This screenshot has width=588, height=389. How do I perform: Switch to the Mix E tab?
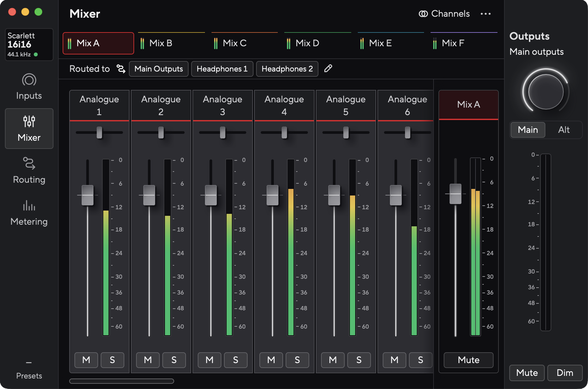[x=391, y=43]
